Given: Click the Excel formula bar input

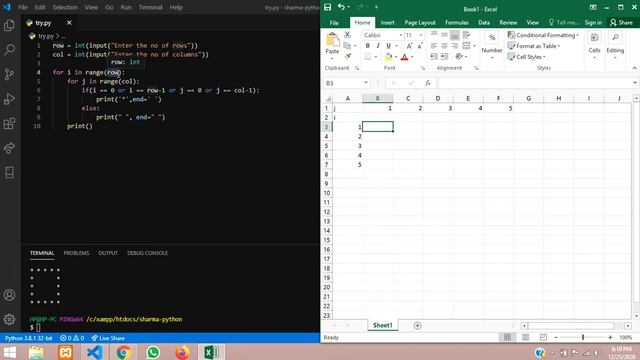Looking at the screenshot, I should (x=535, y=83).
